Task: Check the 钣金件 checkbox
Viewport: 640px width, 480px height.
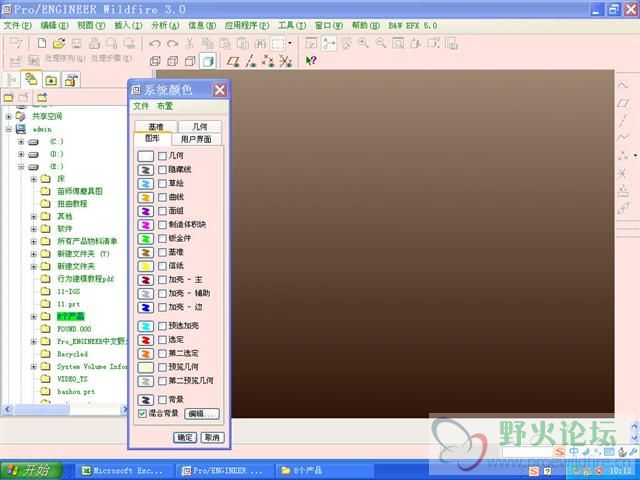Action: click(x=162, y=238)
